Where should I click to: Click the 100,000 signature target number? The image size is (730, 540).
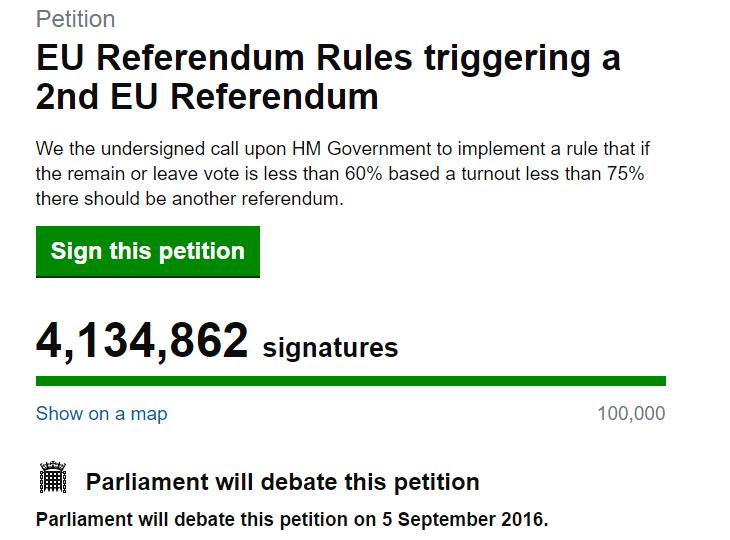[631, 413]
